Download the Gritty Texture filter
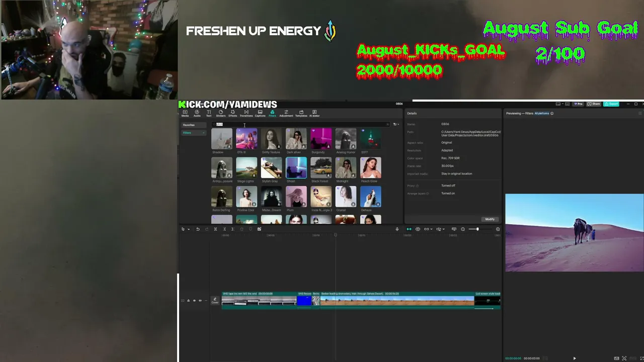 279,146
